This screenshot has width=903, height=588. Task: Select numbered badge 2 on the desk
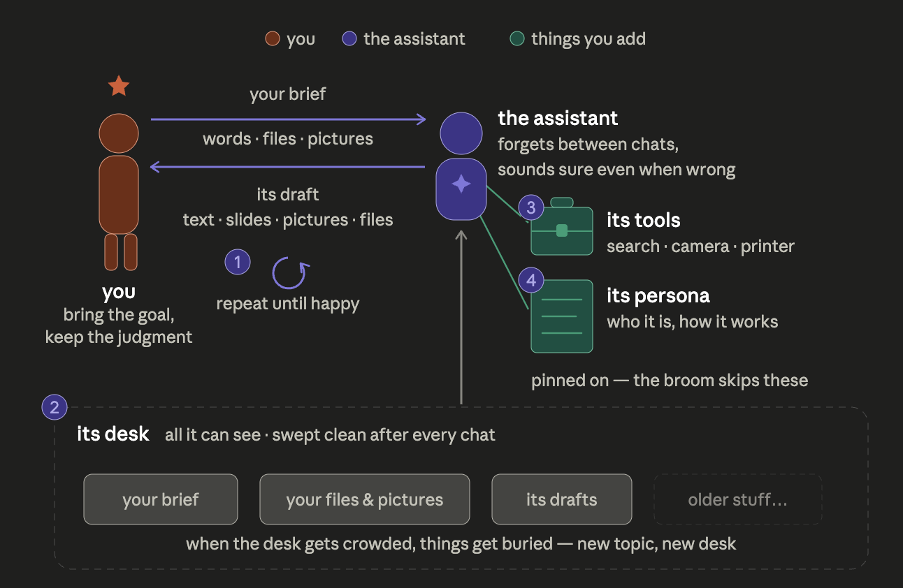pos(55,406)
